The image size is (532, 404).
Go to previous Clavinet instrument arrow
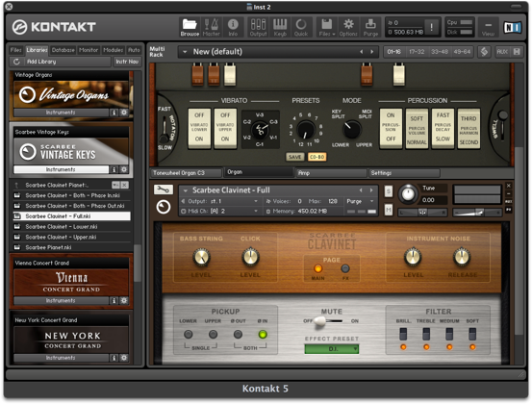tap(361, 190)
